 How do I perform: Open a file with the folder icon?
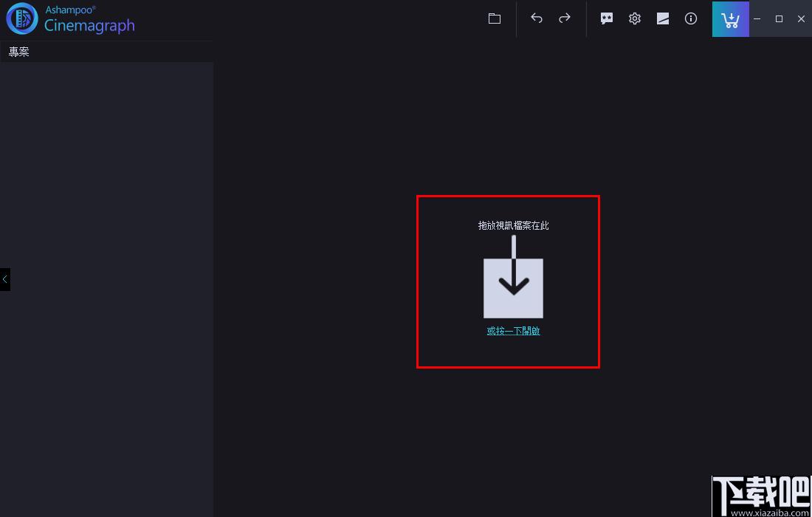pyautogui.click(x=495, y=18)
